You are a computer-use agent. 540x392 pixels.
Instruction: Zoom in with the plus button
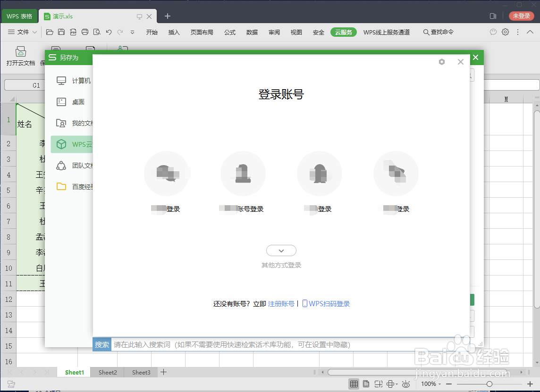tap(531, 384)
